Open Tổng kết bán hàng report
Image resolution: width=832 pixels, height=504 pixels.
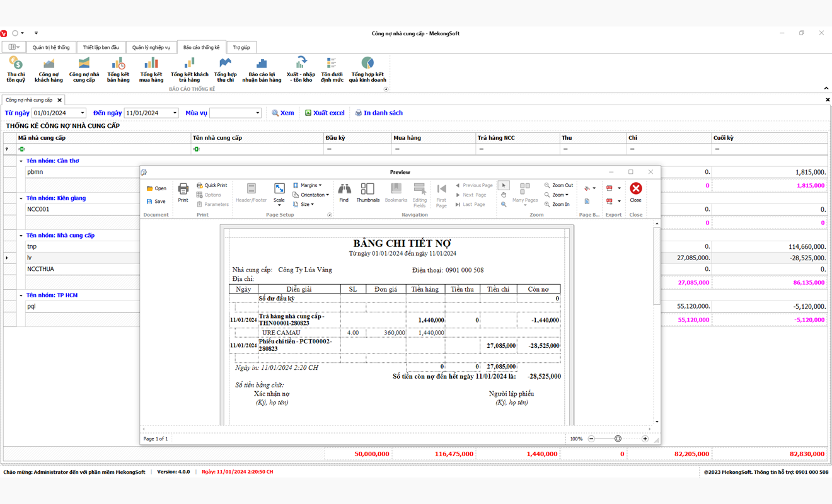118,69
